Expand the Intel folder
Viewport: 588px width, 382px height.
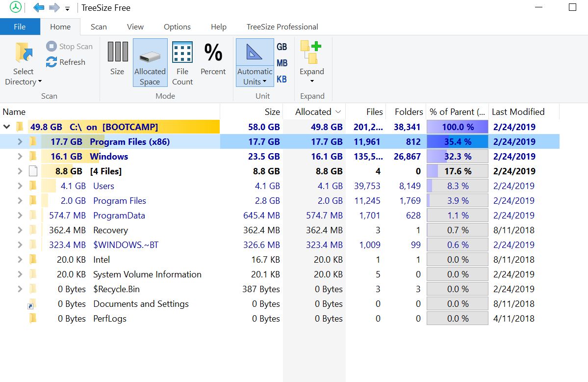click(x=20, y=259)
